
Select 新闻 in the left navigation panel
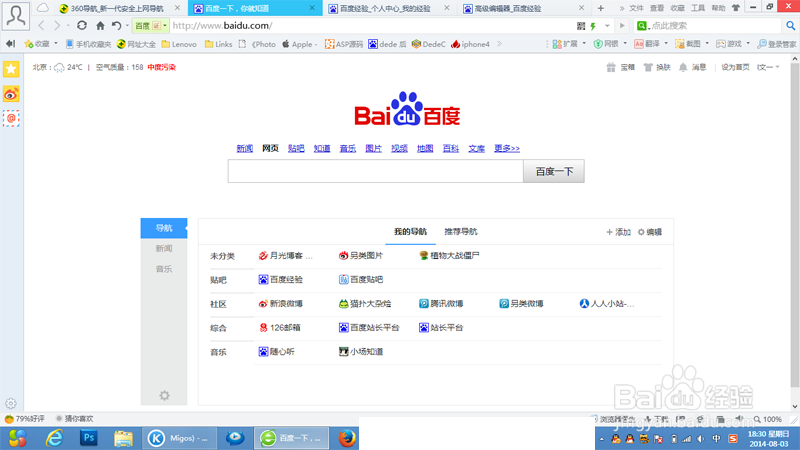click(x=164, y=248)
